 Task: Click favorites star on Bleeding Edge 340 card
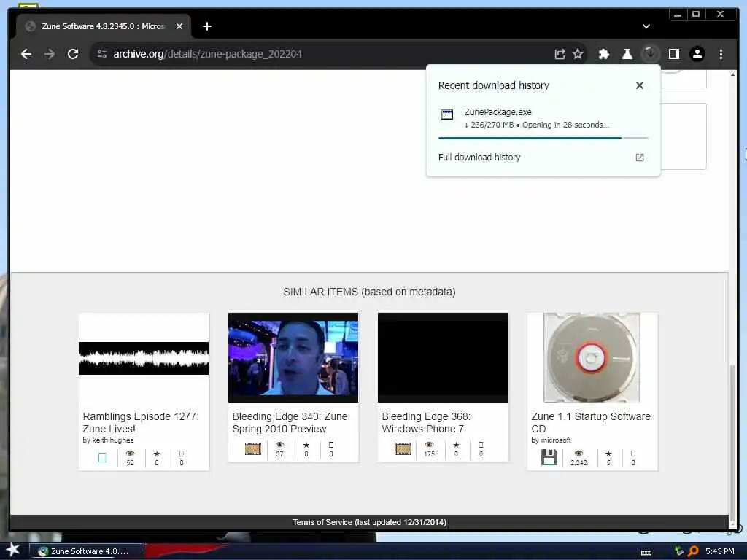coord(306,445)
